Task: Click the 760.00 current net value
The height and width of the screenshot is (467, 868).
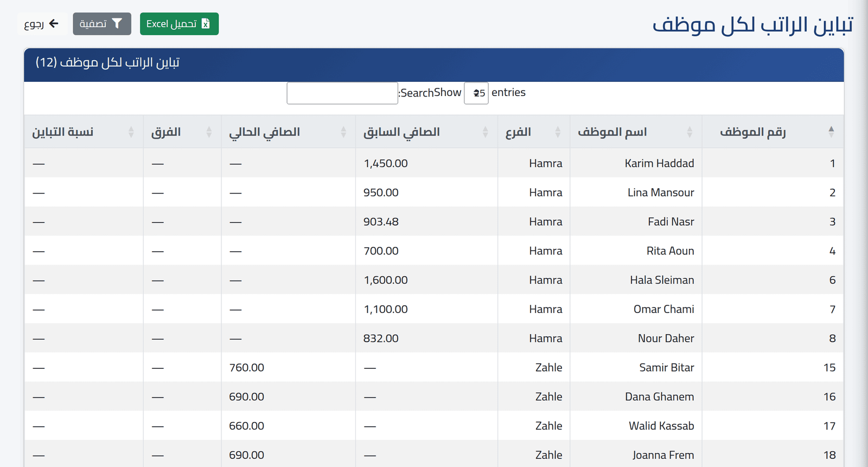Action: pos(246,368)
